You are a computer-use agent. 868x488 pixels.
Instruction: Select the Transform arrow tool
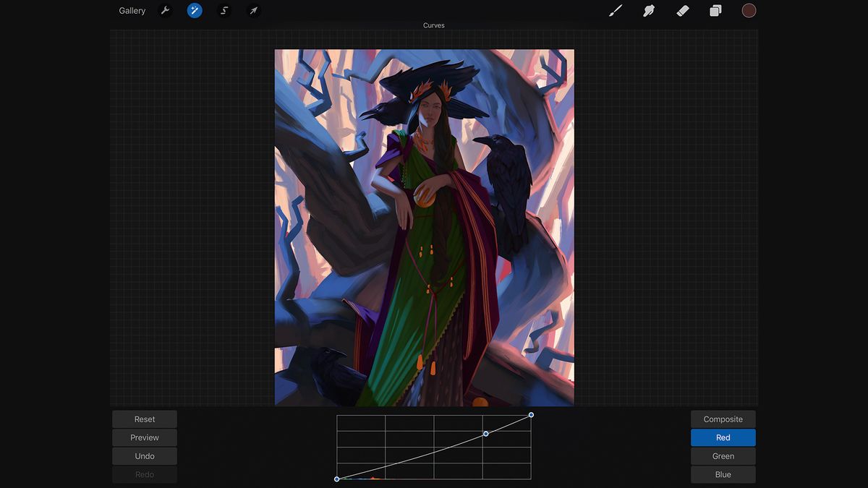tap(252, 10)
